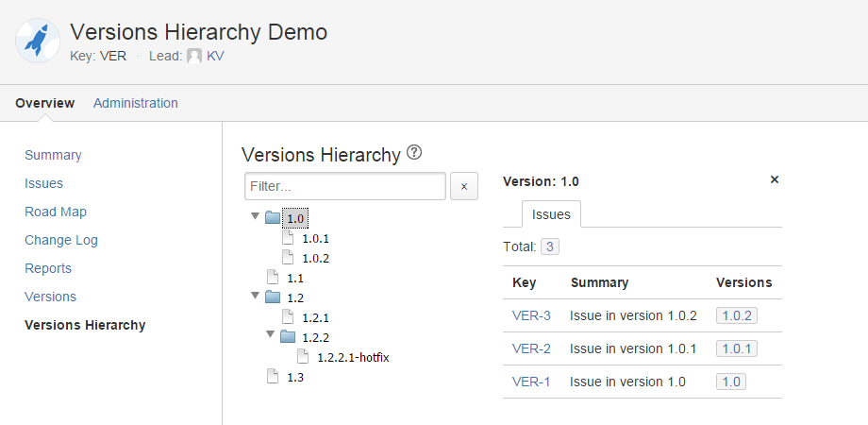This screenshot has width=868, height=425.
Task: Collapse the 1.0 version tree node
Action: [255, 217]
